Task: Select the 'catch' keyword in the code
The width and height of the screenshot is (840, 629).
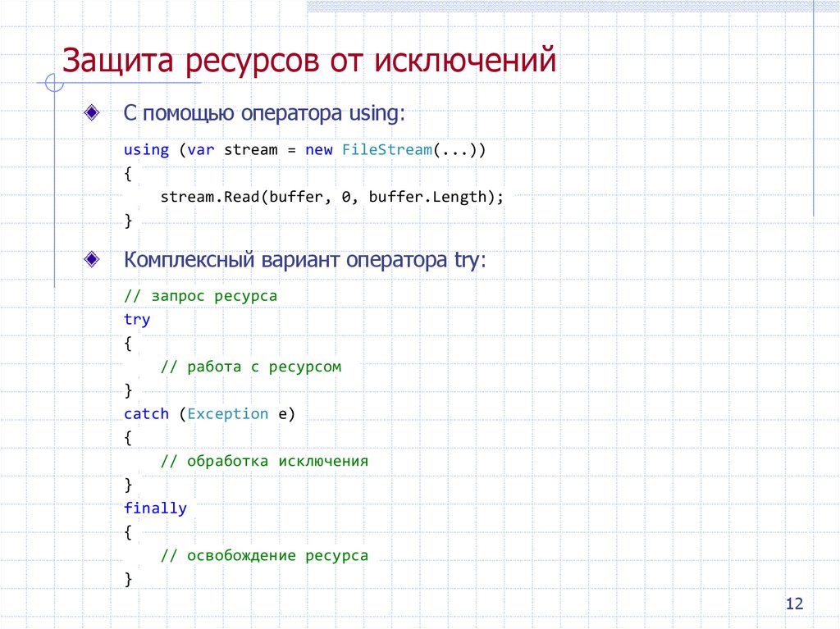Action: click(145, 413)
